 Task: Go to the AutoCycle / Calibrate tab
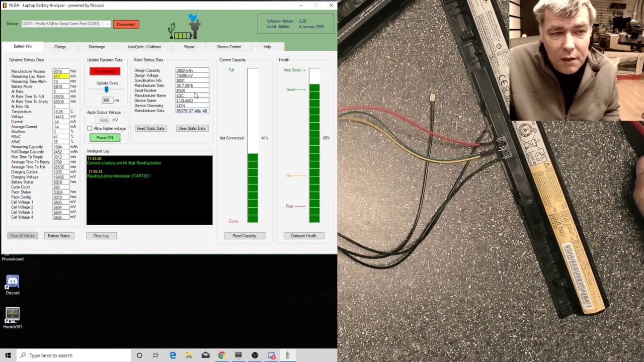pyautogui.click(x=144, y=47)
